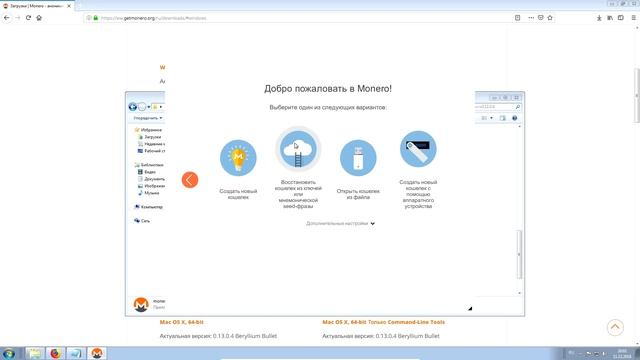
Task: Open Изображения library in Explorer sidebar
Action: (x=151, y=186)
